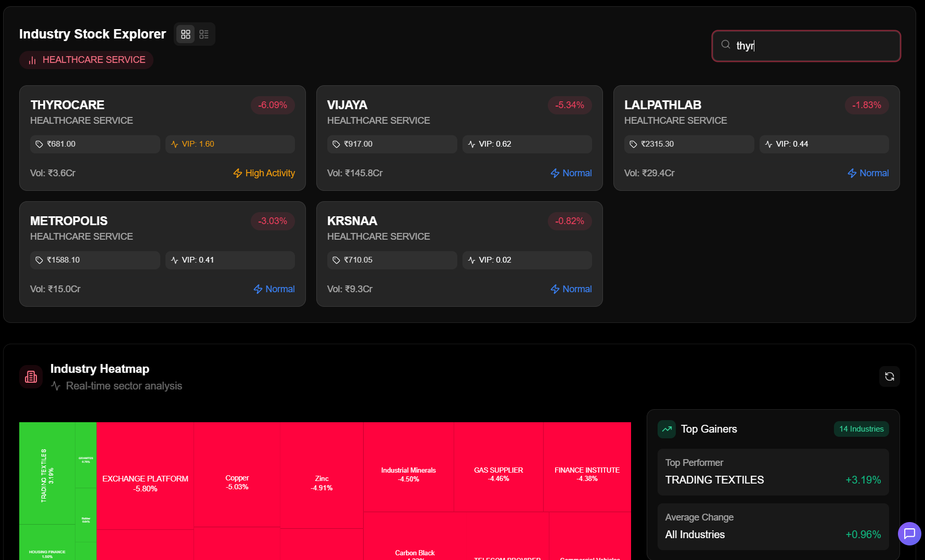
Task: Refresh the Industry Heatmap
Action: click(890, 376)
